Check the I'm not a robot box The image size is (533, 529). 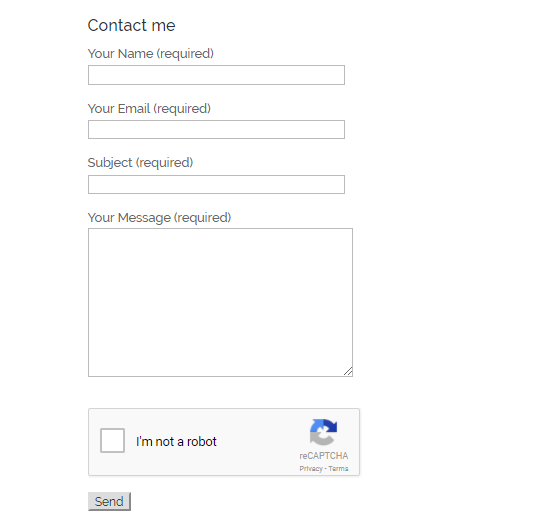[x=113, y=441]
